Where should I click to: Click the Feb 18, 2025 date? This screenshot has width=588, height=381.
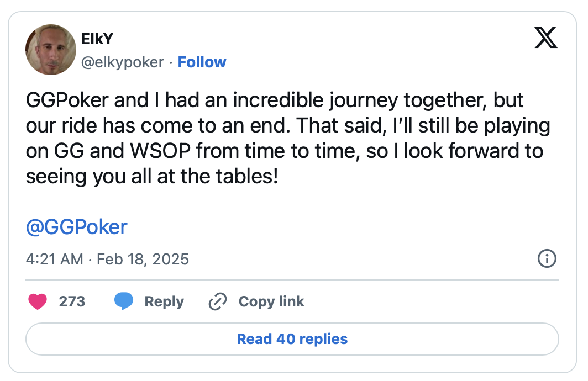coord(143,259)
